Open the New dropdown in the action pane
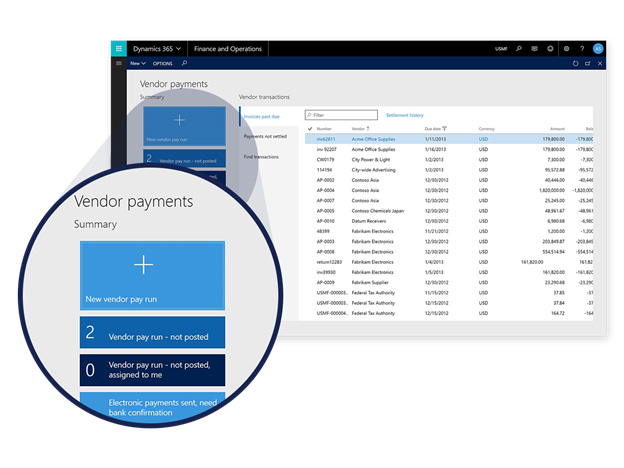 [138, 63]
